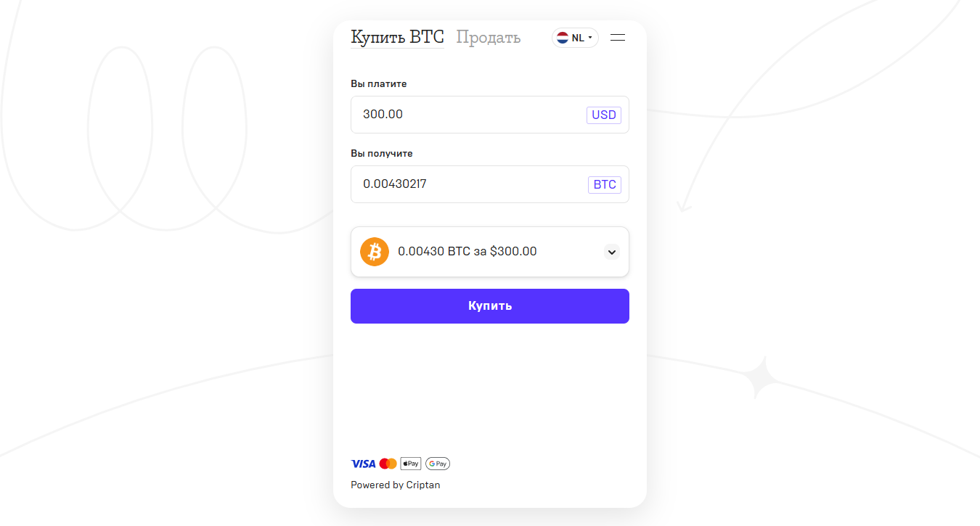
Task: Click the Powered by Criptan text
Action: pyautogui.click(x=396, y=485)
